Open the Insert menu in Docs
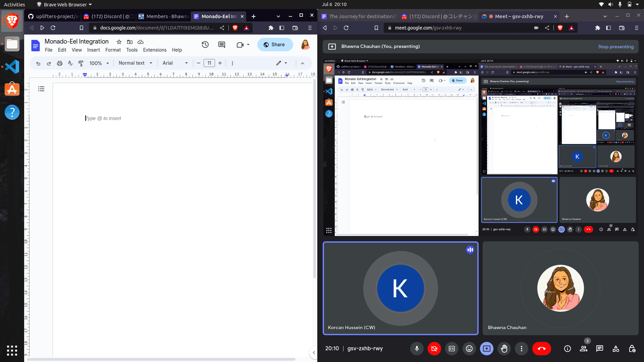The width and height of the screenshot is (644, 362). click(94, 50)
